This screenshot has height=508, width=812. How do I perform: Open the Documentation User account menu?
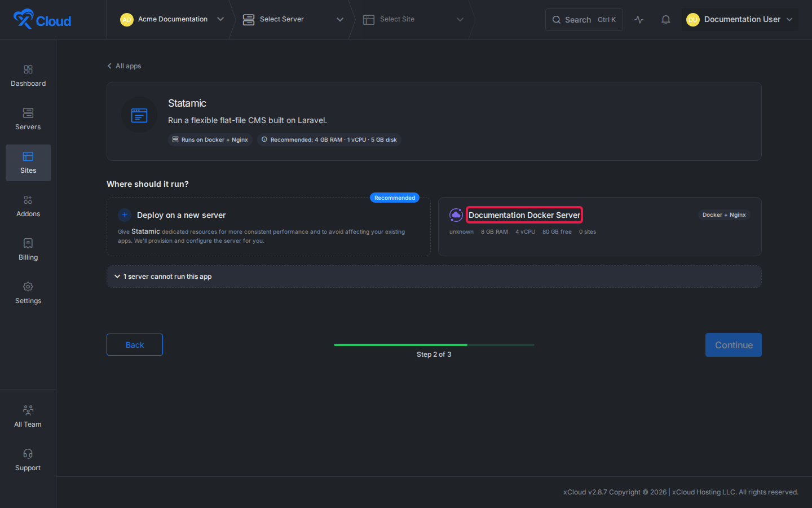click(x=740, y=20)
